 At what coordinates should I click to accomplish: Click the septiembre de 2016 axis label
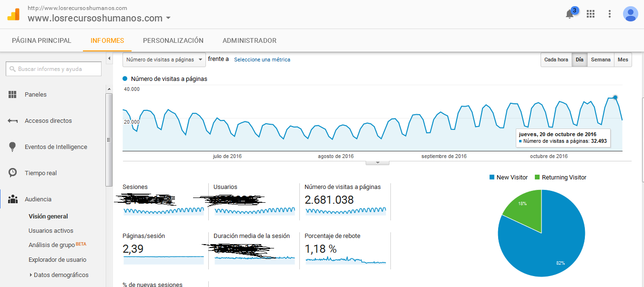444,156
